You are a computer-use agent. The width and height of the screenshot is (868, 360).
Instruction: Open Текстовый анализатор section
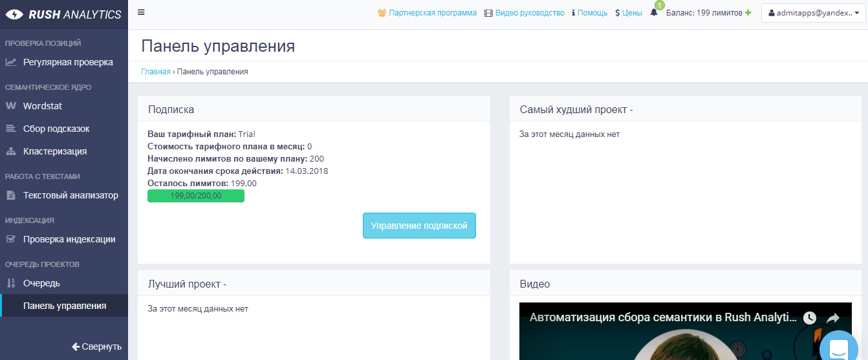[64, 195]
